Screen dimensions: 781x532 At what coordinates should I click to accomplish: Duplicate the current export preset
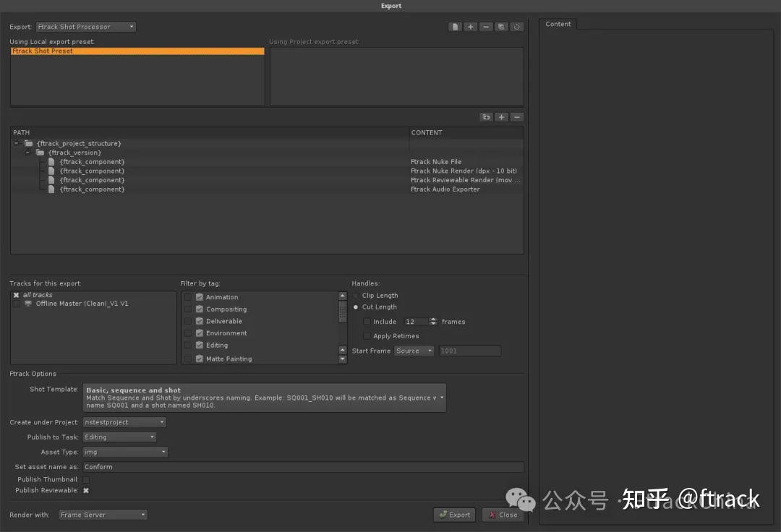[x=501, y=26]
